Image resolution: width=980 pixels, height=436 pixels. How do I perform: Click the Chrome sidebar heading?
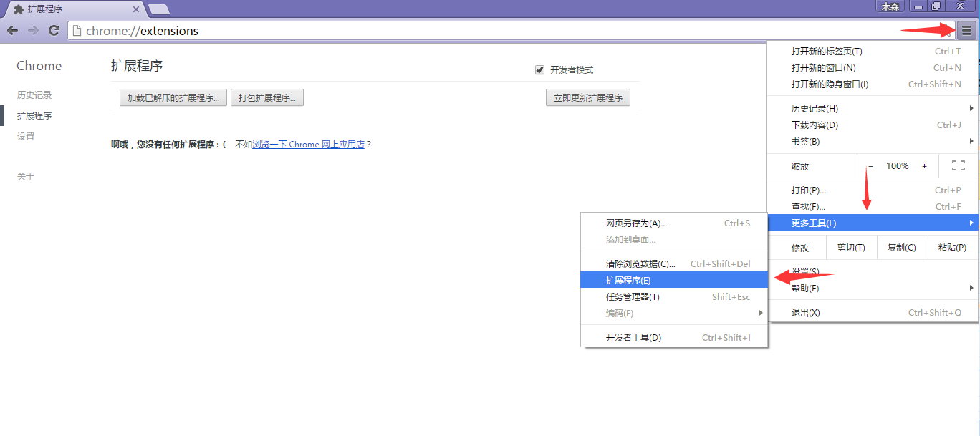tap(39, 66)
